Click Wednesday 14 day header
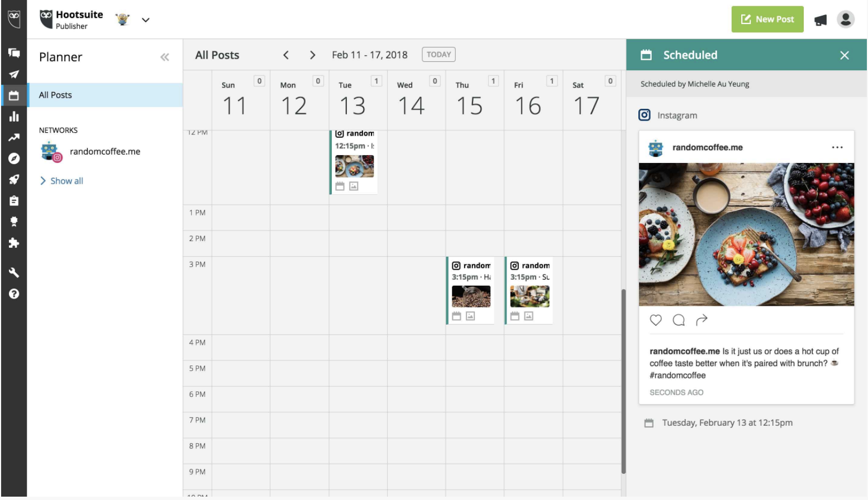Image resolution: width=868 pixels, height=500 pixels. [417, 100]
